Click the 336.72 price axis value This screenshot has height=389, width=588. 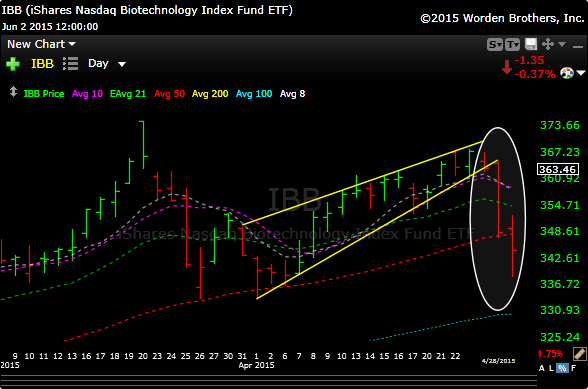pyautogui.click(x=560, y=284)
